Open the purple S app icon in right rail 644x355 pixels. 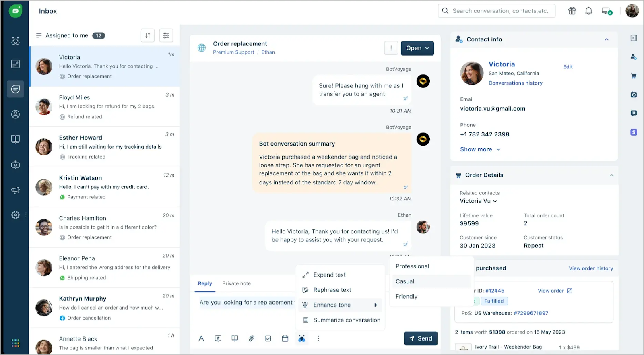click(634, 132)
